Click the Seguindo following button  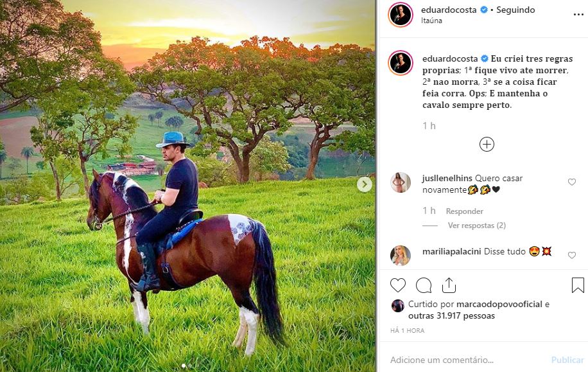coord(515,10)
